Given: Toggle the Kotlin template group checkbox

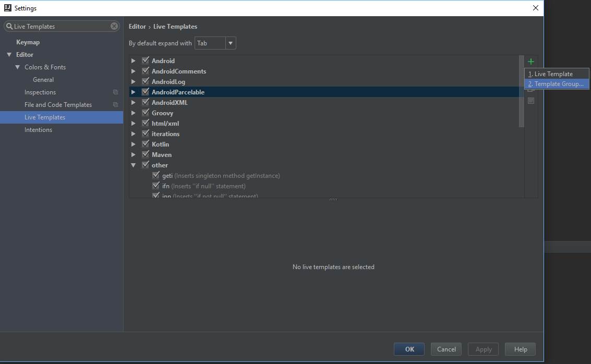Looking at the screenshot, I should click(146, 144).
